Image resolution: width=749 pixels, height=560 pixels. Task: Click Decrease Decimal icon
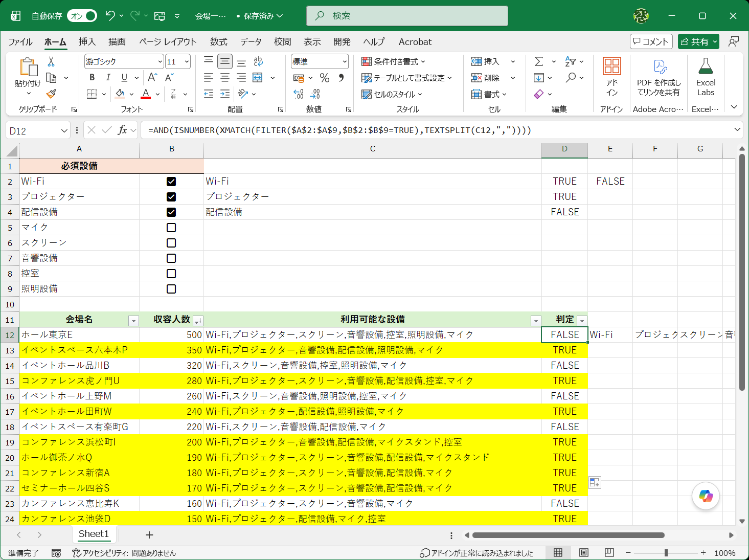315,94
